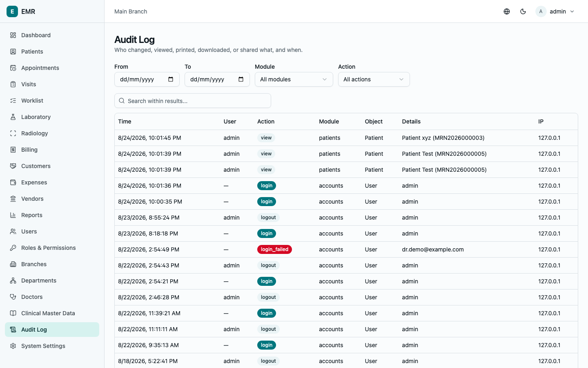Open the admin user menu chevron
Image resolution: width=588 pixels, height=368 pixels.
572,11
